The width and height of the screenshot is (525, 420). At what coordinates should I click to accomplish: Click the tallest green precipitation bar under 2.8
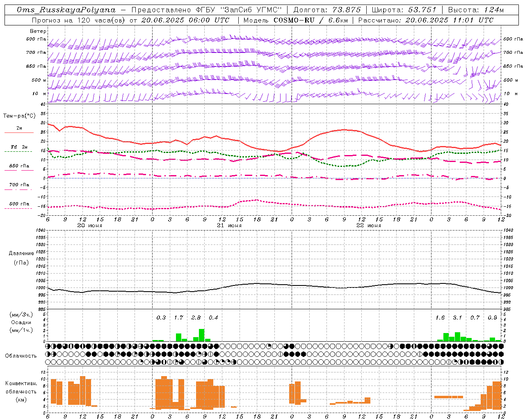(x=201, y=335)
